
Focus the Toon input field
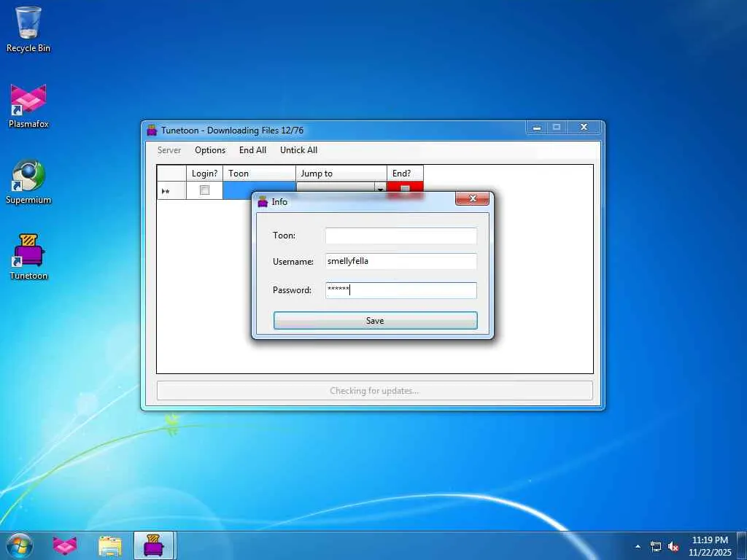pos(400,236)
